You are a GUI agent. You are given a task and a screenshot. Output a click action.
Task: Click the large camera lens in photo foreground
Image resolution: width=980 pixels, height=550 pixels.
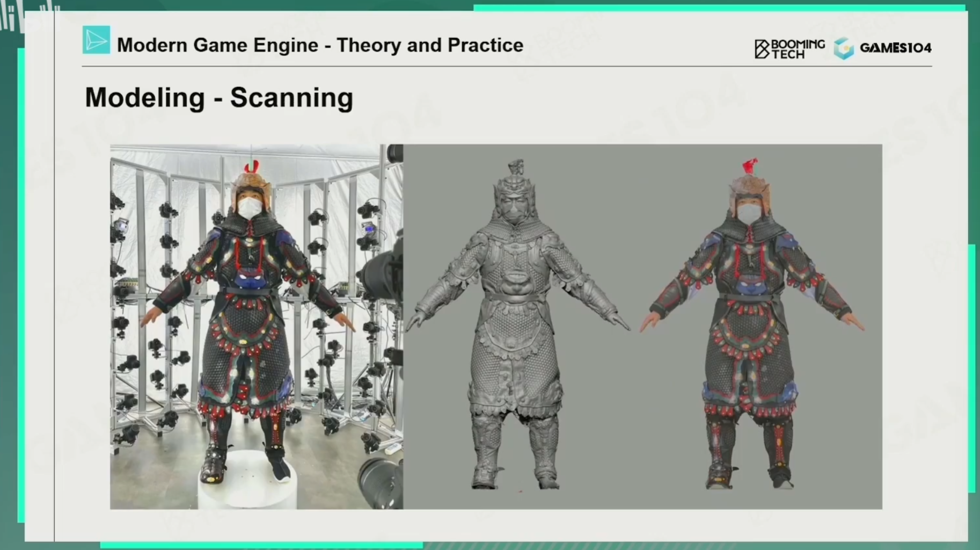coord(380,480)
